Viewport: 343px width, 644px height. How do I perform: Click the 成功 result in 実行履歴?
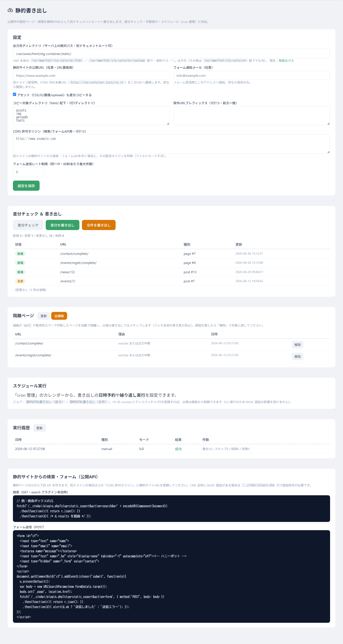(x=178, y=449)
